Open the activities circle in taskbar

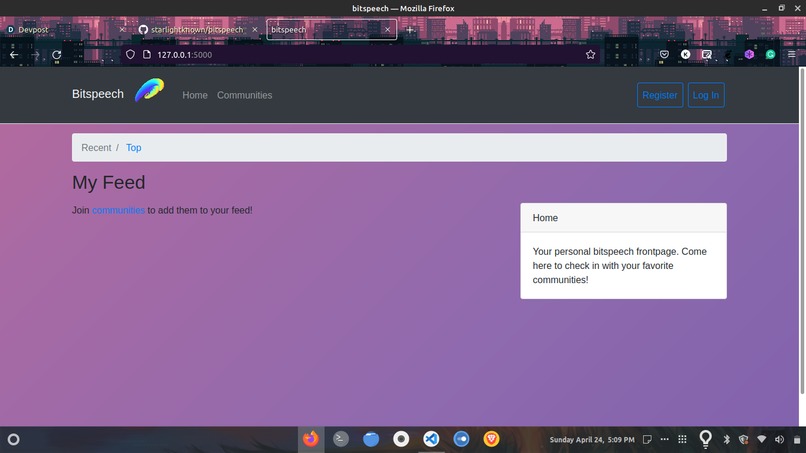(x=14, y=440)
